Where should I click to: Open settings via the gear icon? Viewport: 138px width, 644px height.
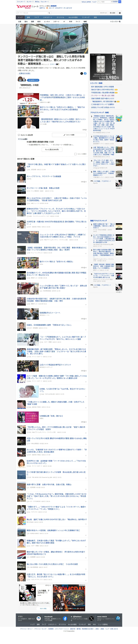point(120,13)
